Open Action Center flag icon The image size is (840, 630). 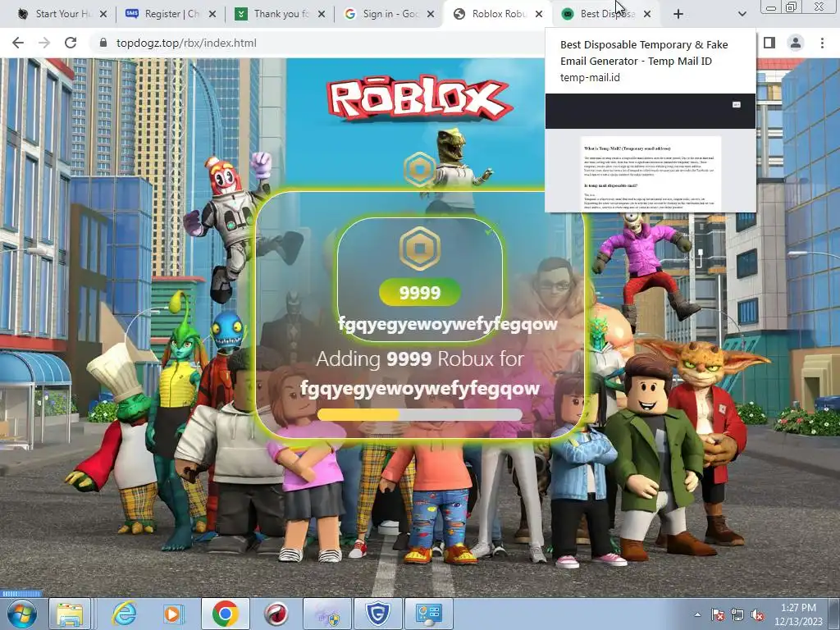click(x=717, y=614)
